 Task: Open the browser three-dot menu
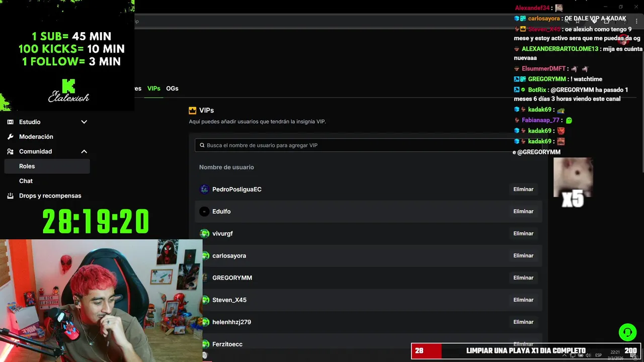636,21
